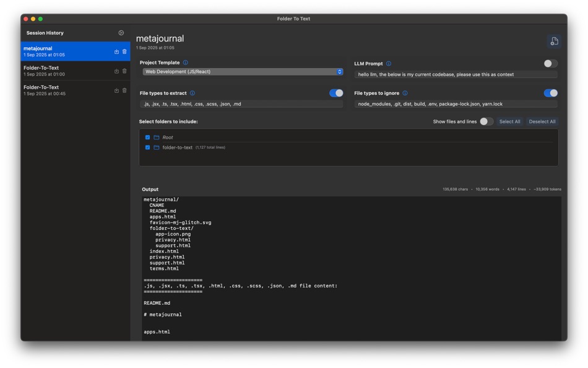This screenshot has height=368, width=588.
Task: Enable the LLM Prompt toggle
Action: [550, 63]
